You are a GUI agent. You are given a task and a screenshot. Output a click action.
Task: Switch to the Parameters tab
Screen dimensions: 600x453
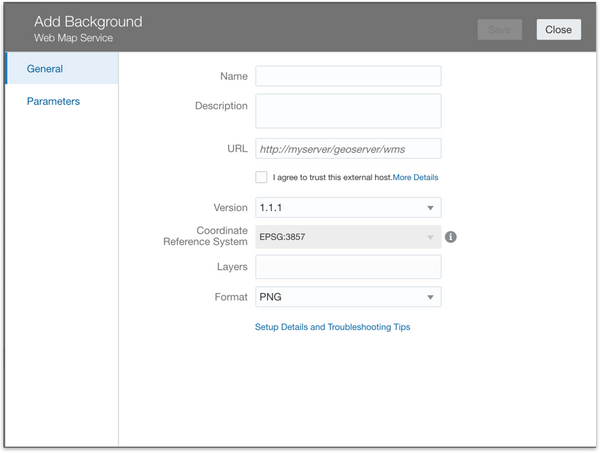pos(53,101)
